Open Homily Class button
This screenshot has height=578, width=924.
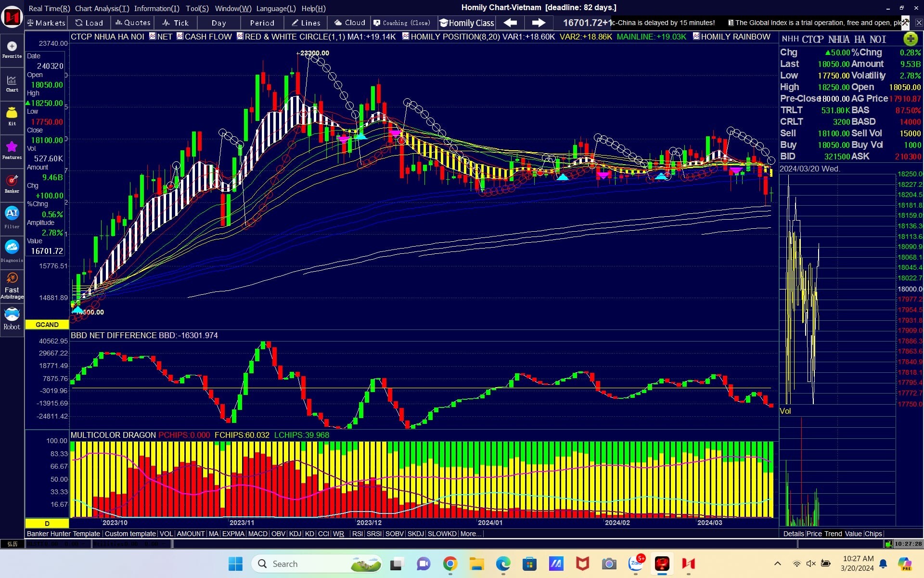click(466, 23)
